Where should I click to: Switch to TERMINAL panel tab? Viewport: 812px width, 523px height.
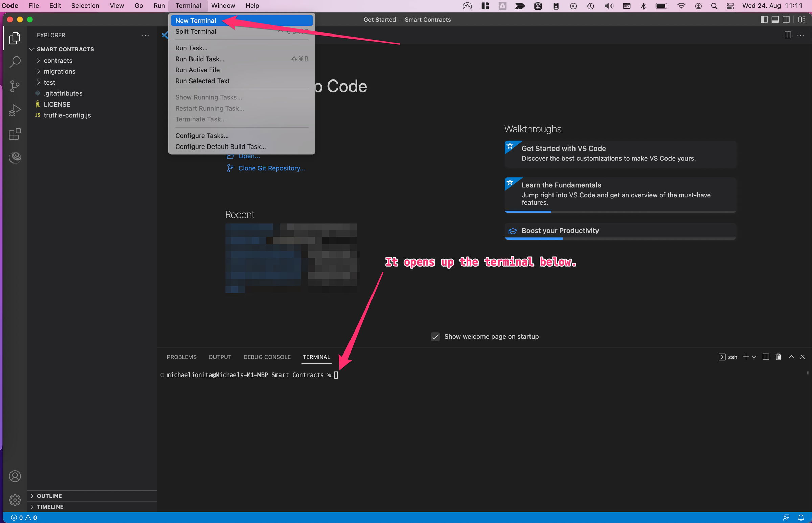[316, 357]
